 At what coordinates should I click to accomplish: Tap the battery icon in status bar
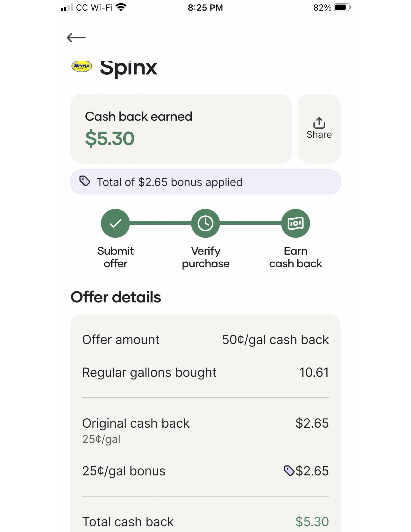342,7
